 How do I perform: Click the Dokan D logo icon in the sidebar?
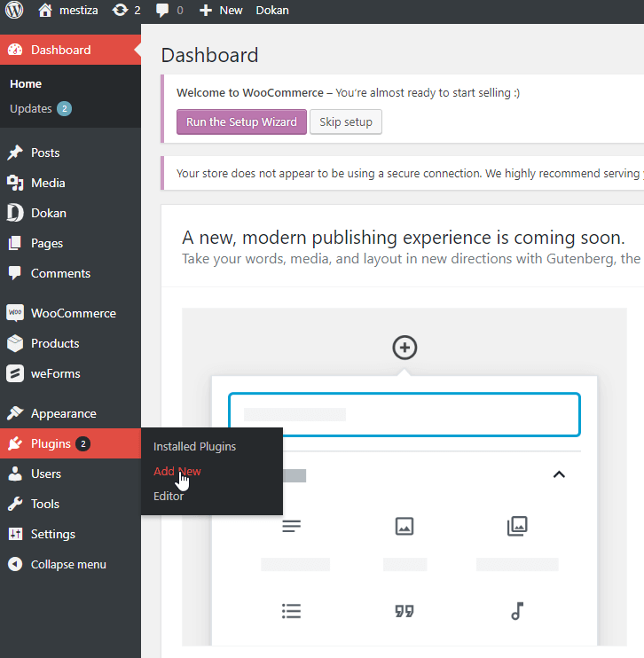[x=15, y=213]
